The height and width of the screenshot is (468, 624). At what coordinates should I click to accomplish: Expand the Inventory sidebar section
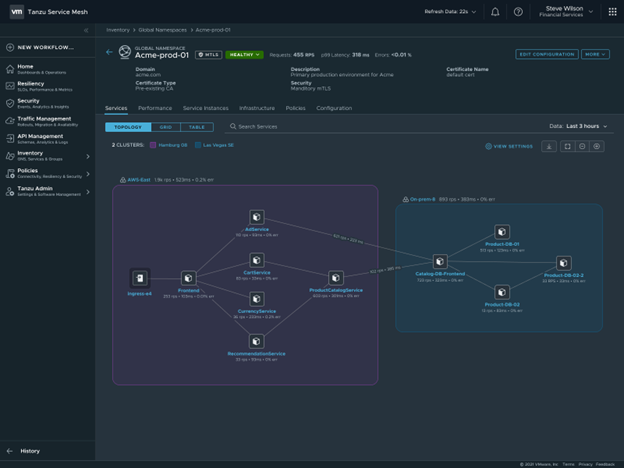pos(87,156)
